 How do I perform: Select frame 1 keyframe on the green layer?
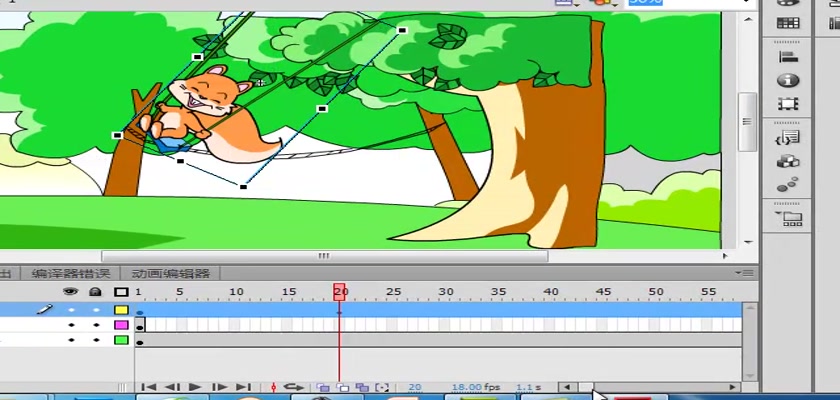(140, 340)
